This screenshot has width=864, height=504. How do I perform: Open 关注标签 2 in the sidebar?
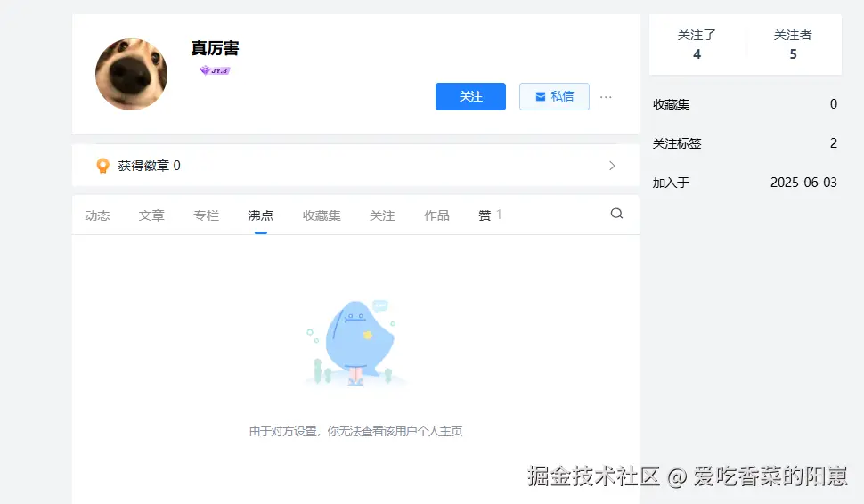click(745, 143)
